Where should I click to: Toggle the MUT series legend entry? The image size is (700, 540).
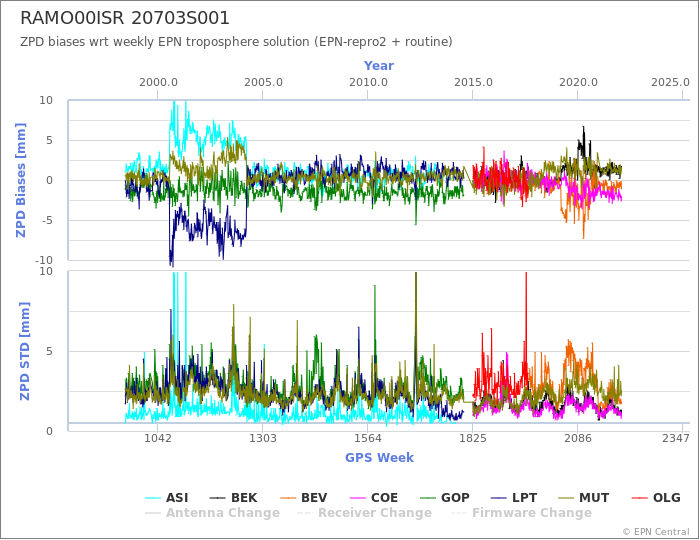pyautogui.click(x=584, y=498)
